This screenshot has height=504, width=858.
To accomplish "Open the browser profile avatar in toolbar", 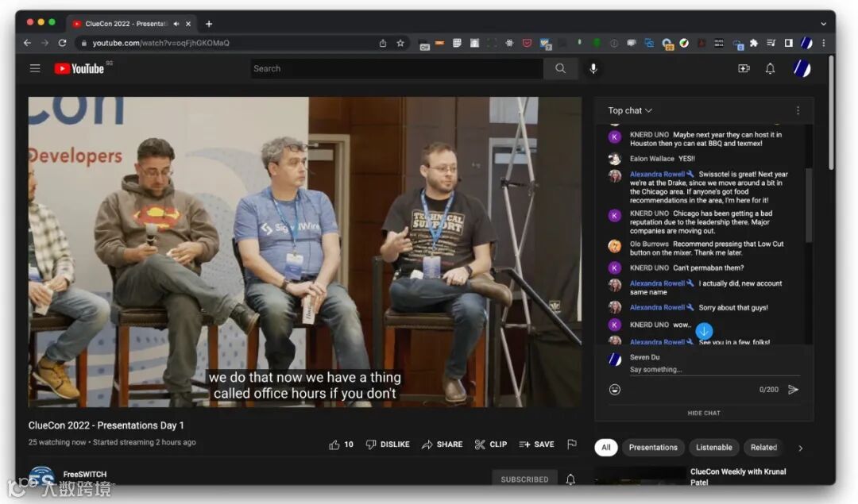I will pyautogui.click(x=806, y=43).
